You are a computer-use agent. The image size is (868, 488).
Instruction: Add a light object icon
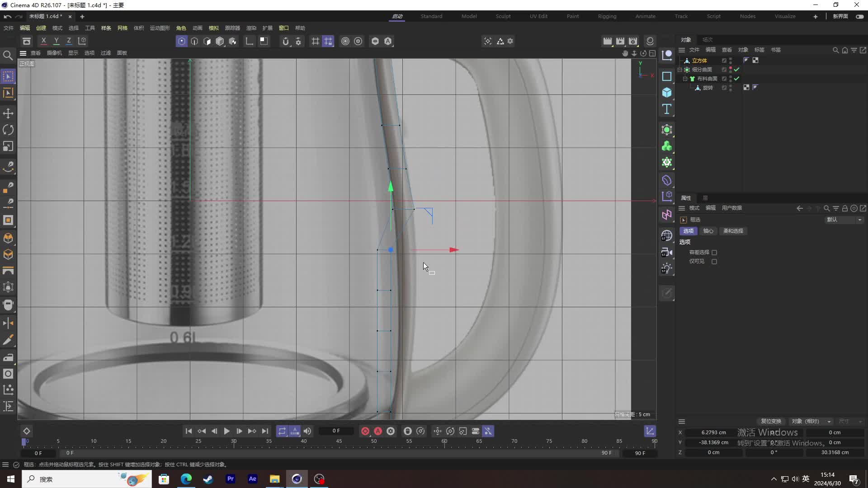coord(667,268)
